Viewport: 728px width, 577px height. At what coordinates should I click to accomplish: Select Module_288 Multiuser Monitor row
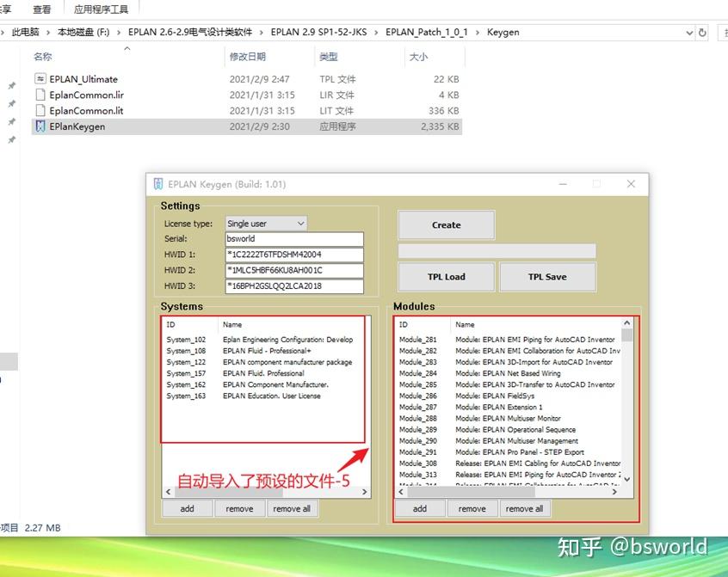click(x=509, y=419)
